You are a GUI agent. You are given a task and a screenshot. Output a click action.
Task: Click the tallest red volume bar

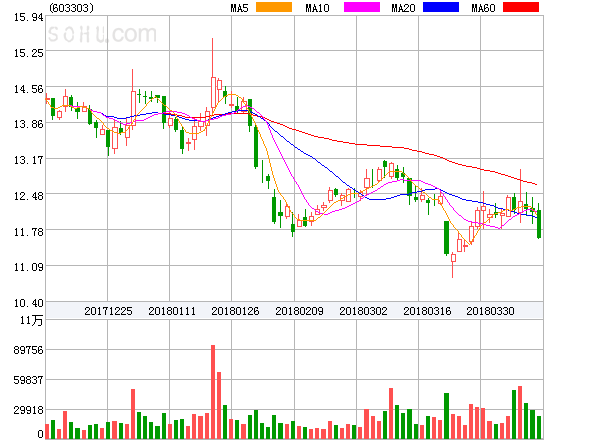pos(213,392)
